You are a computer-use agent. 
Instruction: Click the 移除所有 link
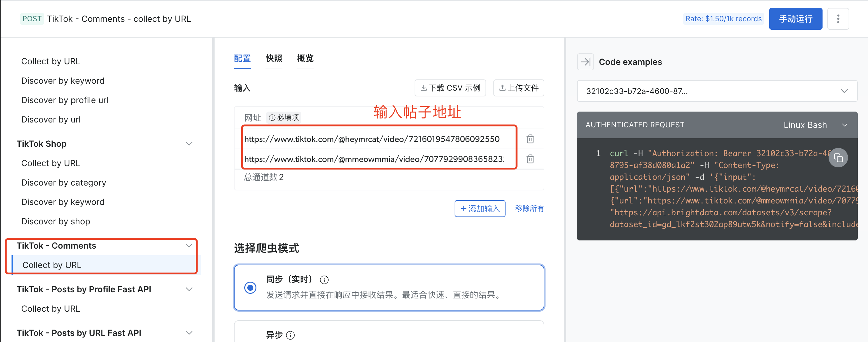tap(529, 209)
